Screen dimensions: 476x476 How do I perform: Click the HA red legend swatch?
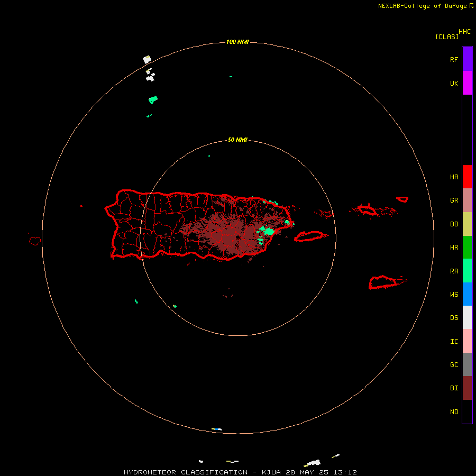(467, 177)
